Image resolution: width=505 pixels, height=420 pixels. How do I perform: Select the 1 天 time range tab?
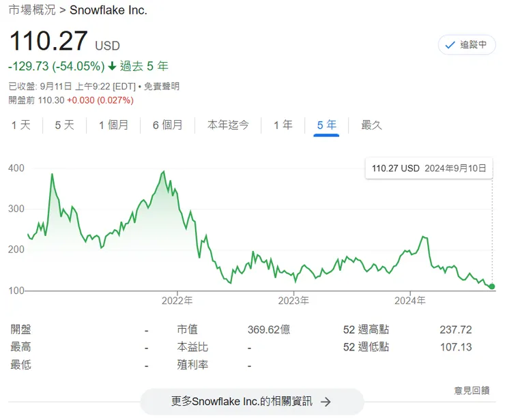click(x=21, y=125)
